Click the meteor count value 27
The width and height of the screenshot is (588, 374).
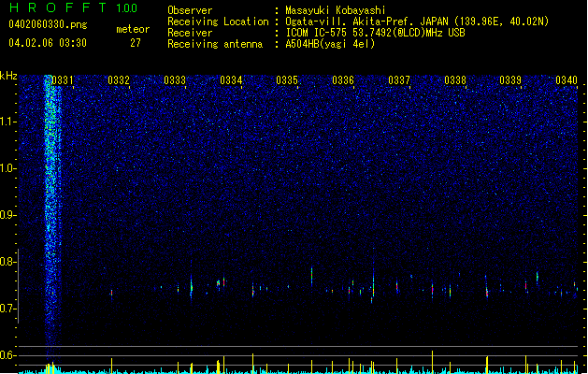pos(136,43)
